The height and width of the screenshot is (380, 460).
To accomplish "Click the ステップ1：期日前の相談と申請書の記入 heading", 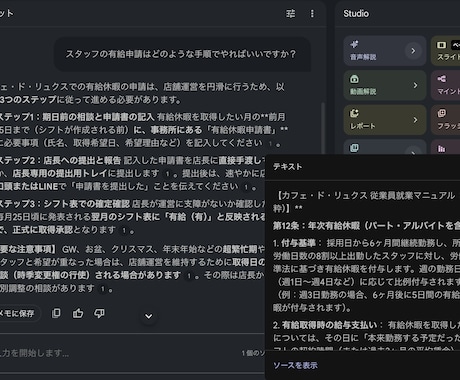I will click(x=77, y=117).
